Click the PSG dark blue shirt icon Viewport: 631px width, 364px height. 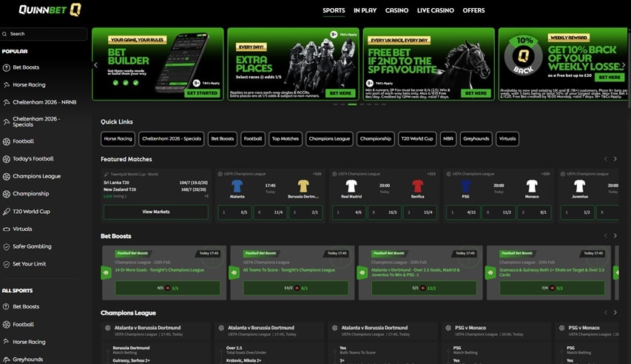pyautogui.click(x=465, y=186)
